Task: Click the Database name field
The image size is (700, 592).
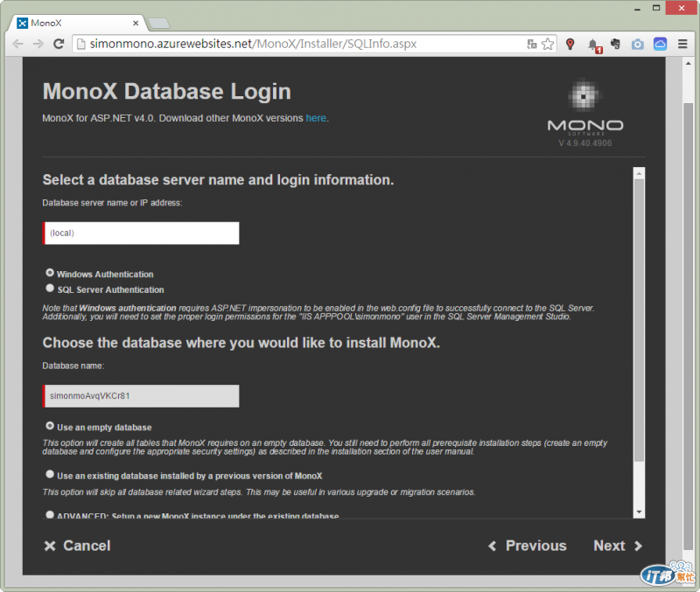Action: (141, 396)
